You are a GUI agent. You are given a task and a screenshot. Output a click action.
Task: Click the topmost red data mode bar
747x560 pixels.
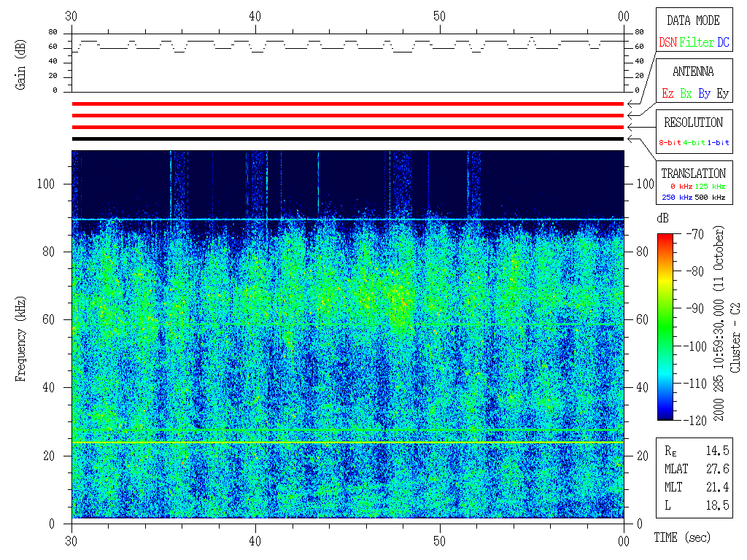pyautogui.click(x=347, y=104)
